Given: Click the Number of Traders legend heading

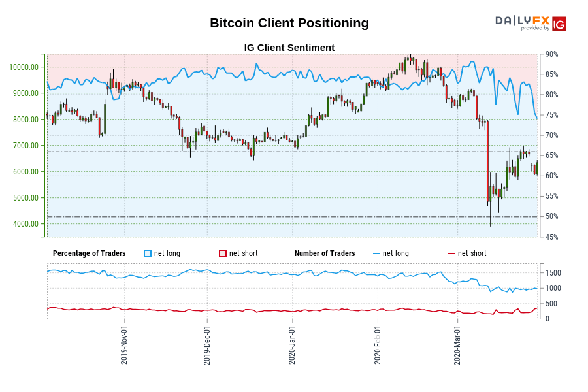Looking at the screenshot, I should tap(325, 253).
